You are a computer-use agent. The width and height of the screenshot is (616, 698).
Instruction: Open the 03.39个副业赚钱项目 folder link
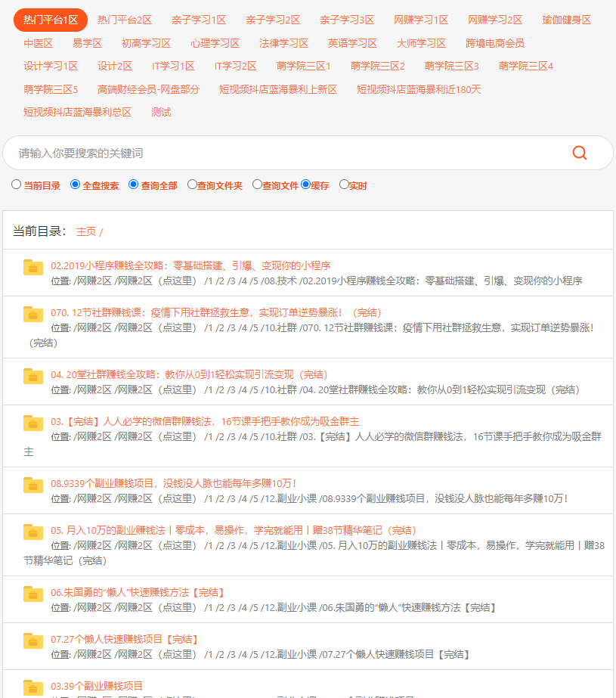[97, 686]
